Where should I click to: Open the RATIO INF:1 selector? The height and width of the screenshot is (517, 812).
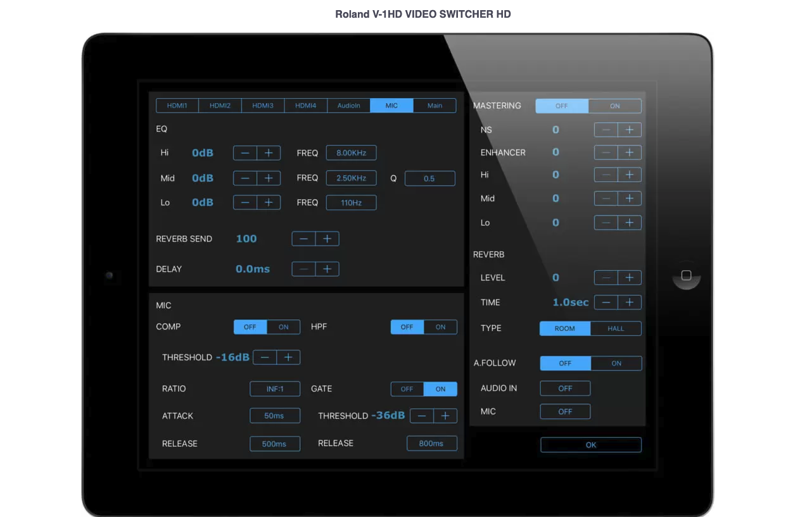[275, 389]
